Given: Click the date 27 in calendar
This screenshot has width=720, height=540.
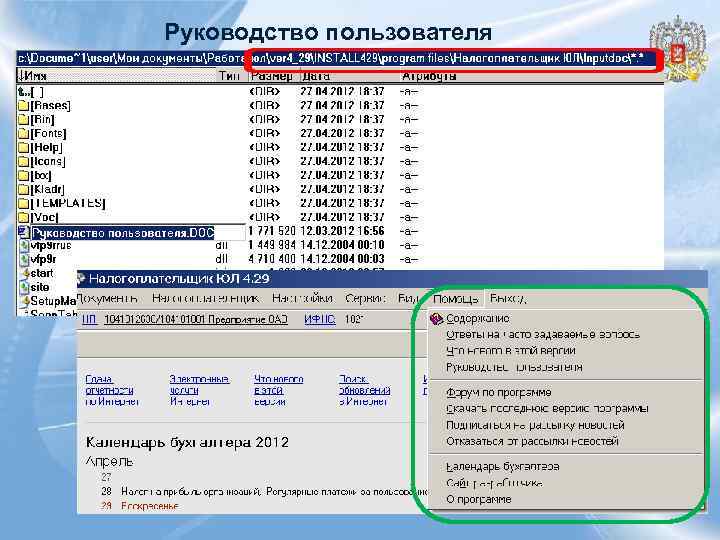Looking at the screenshot, I should tap(106, 477).
